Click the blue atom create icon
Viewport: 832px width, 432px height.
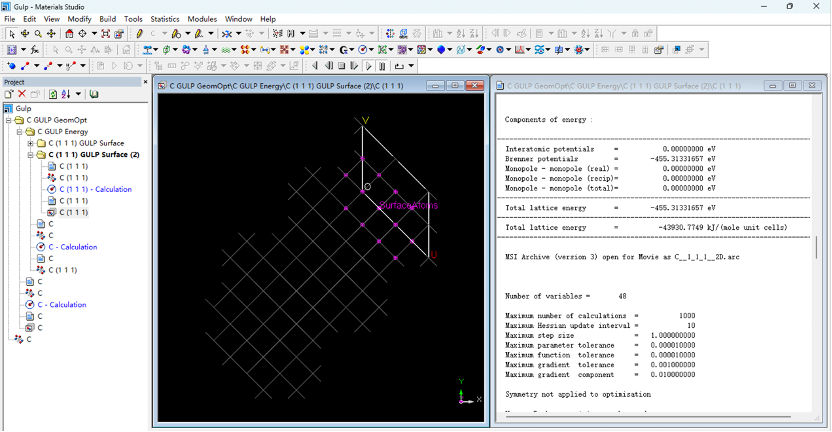11,66
